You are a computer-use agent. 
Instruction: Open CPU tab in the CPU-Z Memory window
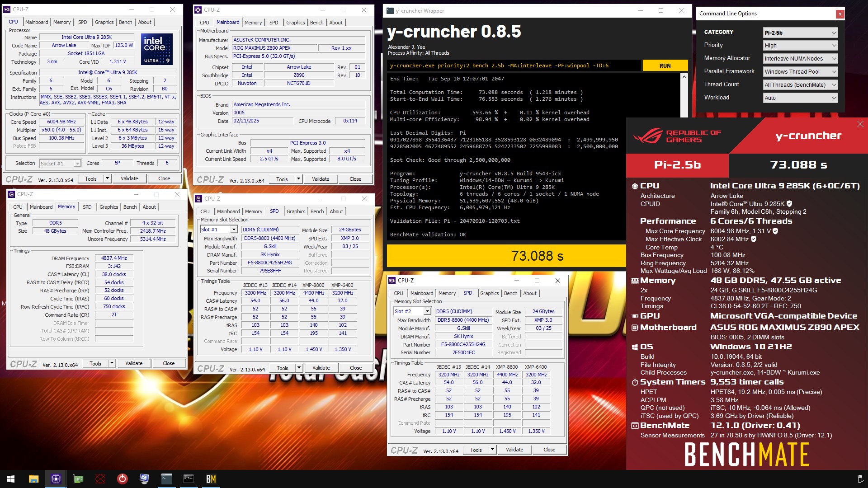tap(18, 207)
